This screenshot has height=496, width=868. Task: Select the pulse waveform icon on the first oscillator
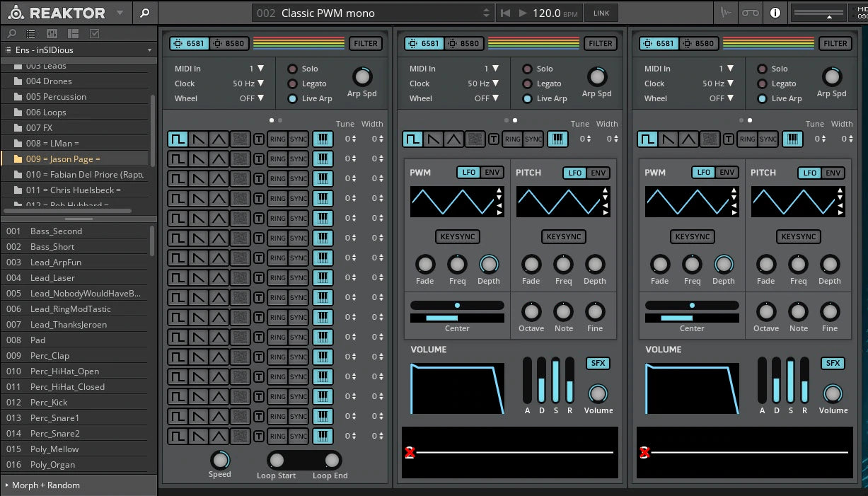click(x=179, y=139)
